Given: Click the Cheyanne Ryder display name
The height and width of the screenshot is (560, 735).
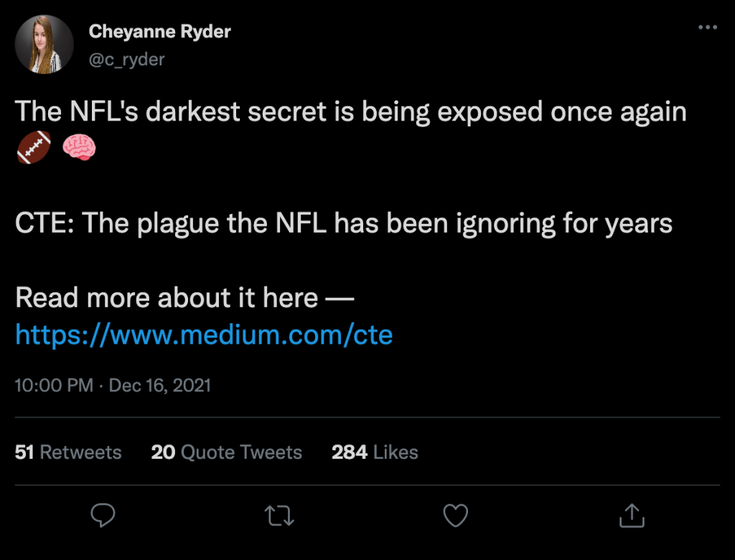Looking at the screenshot, I should coord(159,32).
